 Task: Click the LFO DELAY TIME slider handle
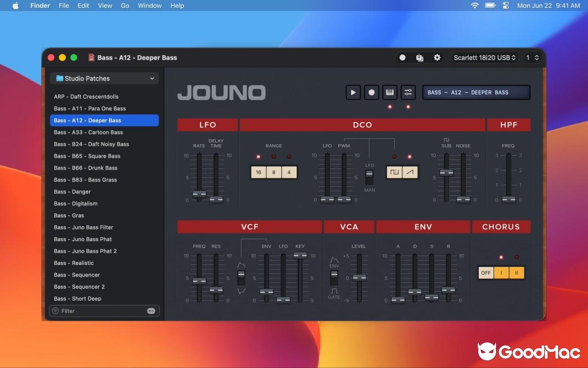coord(216,199)
